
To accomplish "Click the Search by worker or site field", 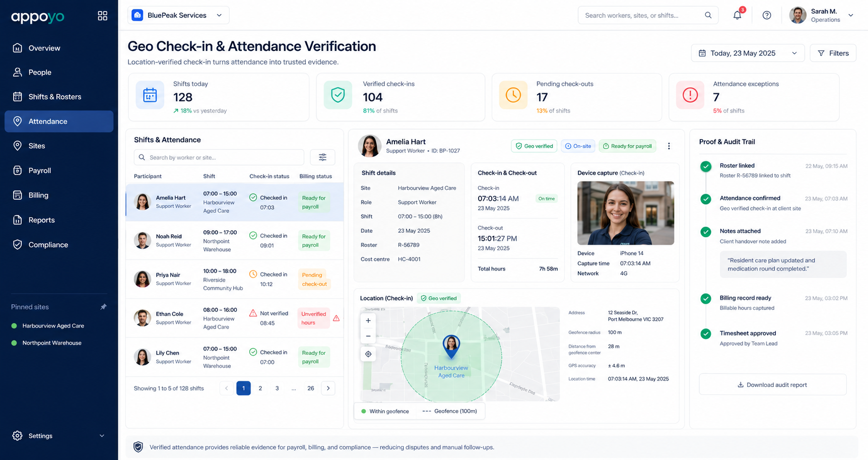I will point(219,157).
